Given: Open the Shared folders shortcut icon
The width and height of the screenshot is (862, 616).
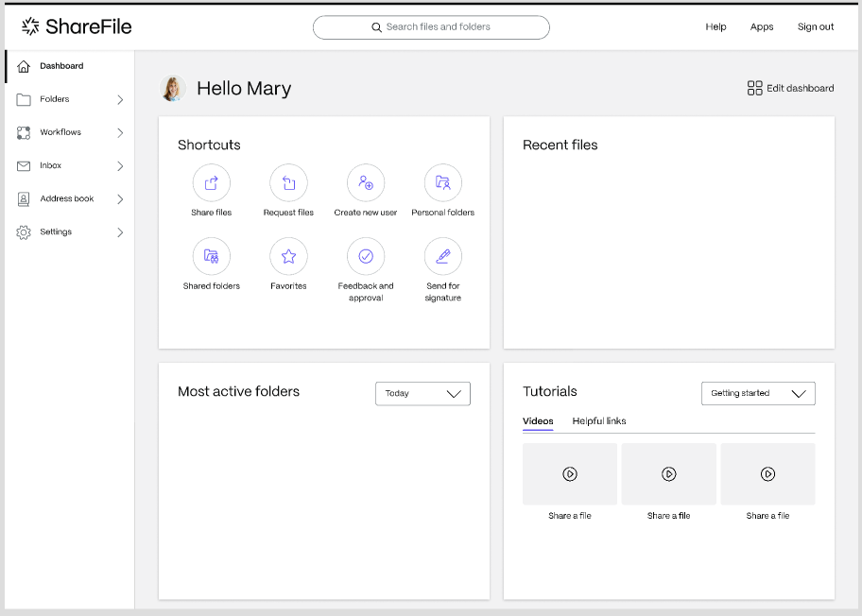Looking at the screenshot, I should pos(211,256).
